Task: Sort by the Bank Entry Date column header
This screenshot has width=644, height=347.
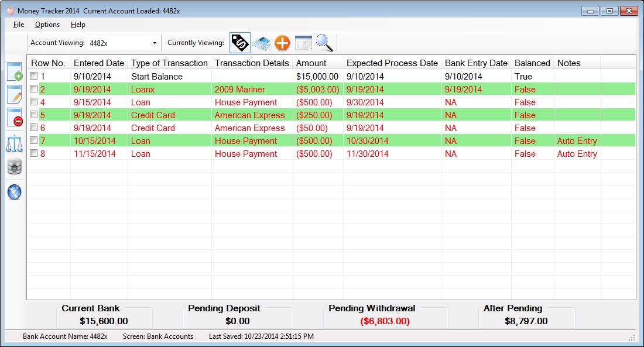Action: (x=476, y=63)
